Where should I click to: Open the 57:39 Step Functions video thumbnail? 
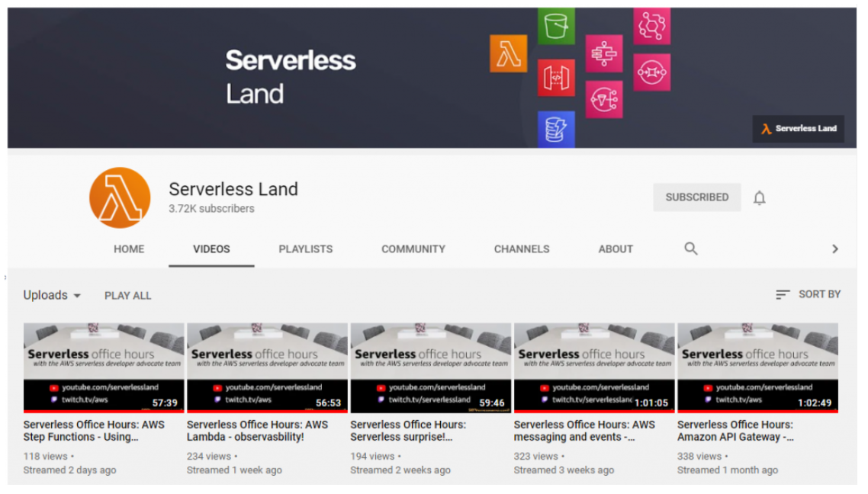click(x=104, y=368)
